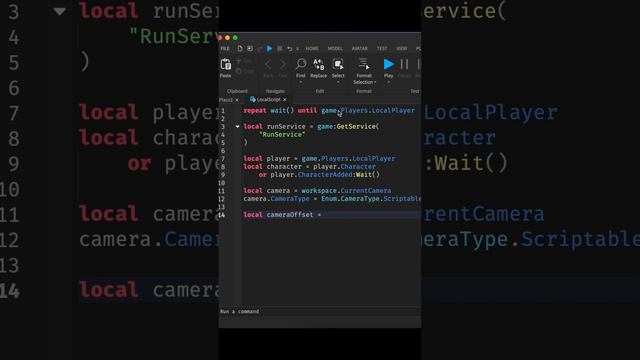Click 'CameraType' after 'camera.' on line 12
Screen dimensions: 640x360
click(x=290, y=199)
